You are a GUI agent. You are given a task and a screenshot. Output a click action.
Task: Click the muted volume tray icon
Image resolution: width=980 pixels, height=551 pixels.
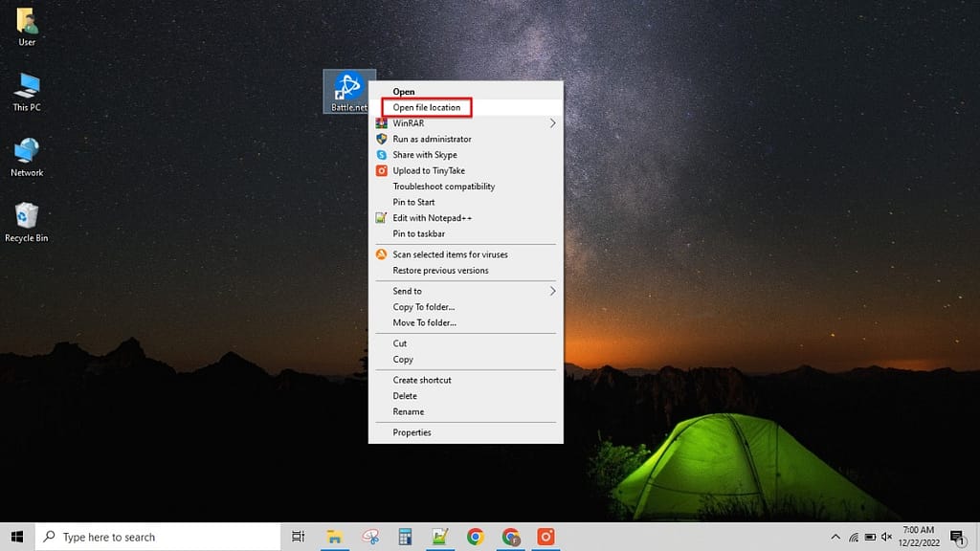886,537
